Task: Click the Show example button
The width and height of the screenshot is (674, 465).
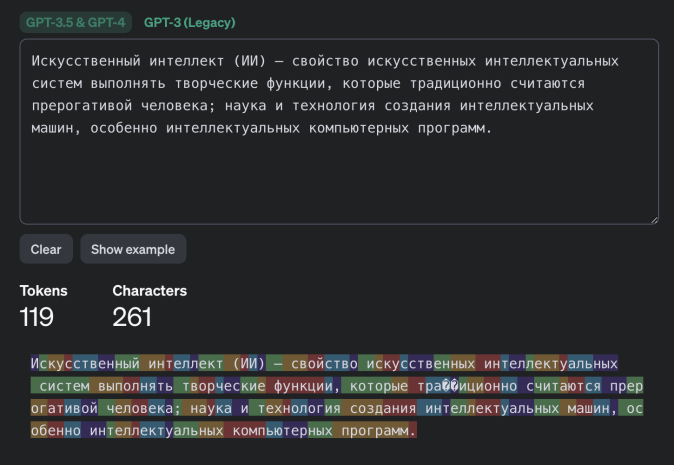Action: [x=133, y=249]
